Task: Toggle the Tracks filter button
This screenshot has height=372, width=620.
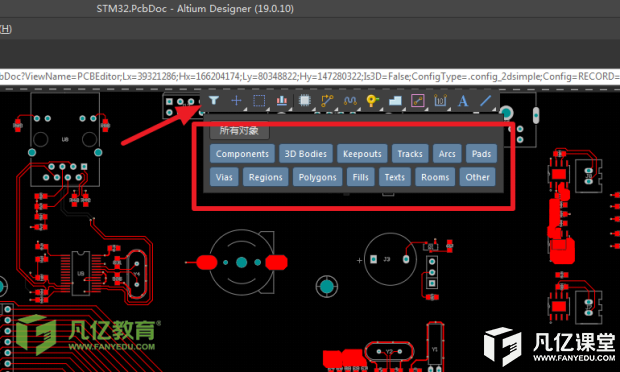Action: (410, 154)
